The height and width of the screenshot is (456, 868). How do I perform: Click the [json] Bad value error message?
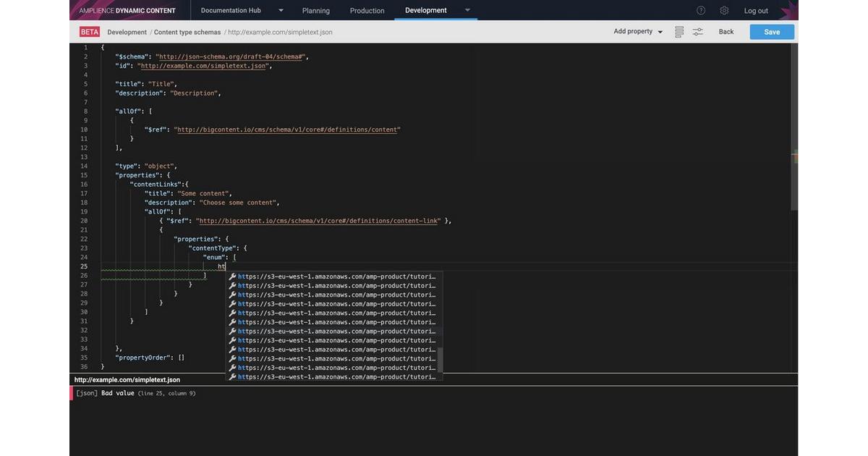[136, 393]
